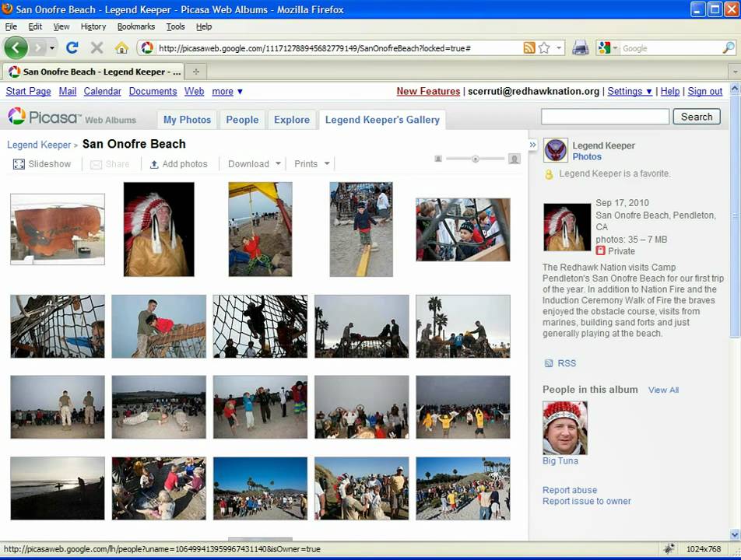Click the Sign out link

[704, 91]
